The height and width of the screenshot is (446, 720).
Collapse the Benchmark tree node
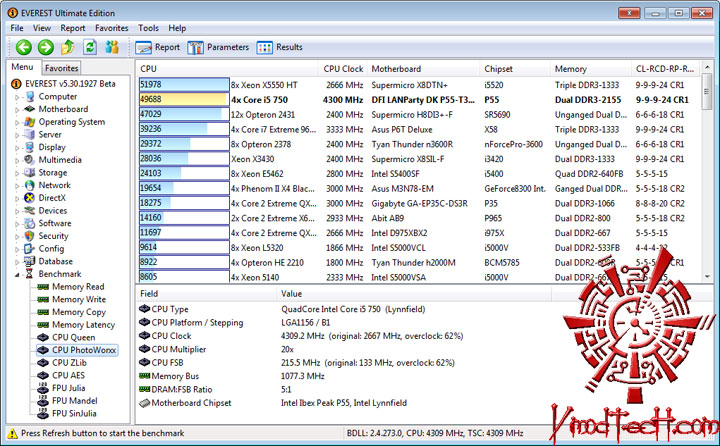tap(17, 274)
